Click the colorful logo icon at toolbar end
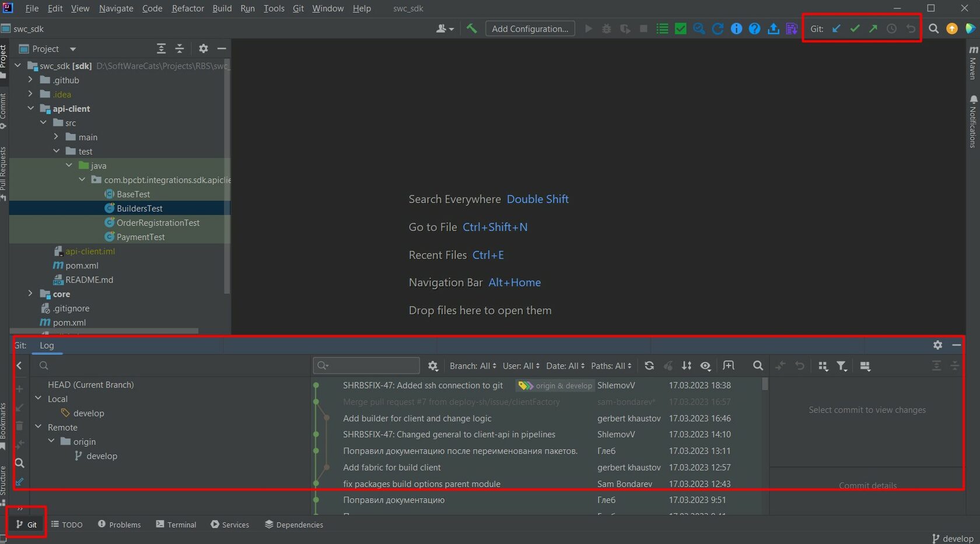The width and height of the screenshot is (980, 544). point(970,29)
